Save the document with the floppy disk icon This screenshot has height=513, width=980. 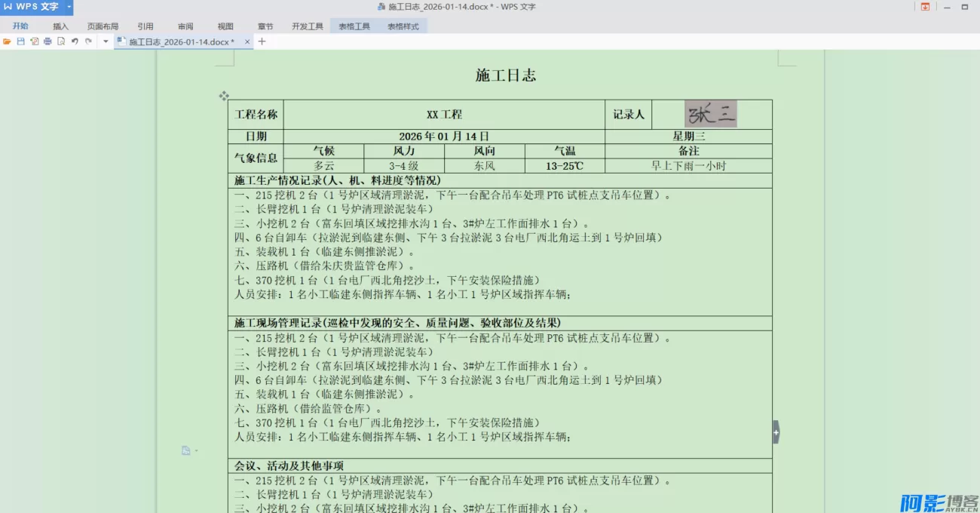(x=20, y=41)
